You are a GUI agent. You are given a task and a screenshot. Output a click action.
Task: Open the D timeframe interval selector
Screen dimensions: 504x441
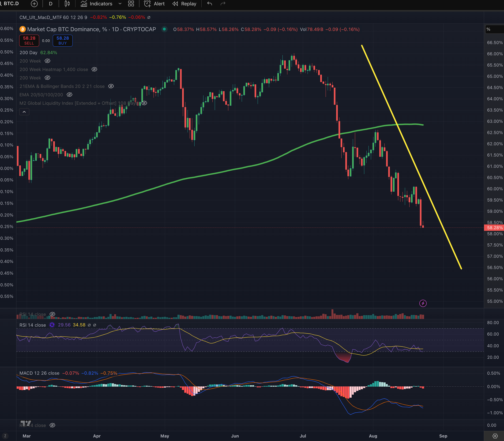[x=50, y=4]
